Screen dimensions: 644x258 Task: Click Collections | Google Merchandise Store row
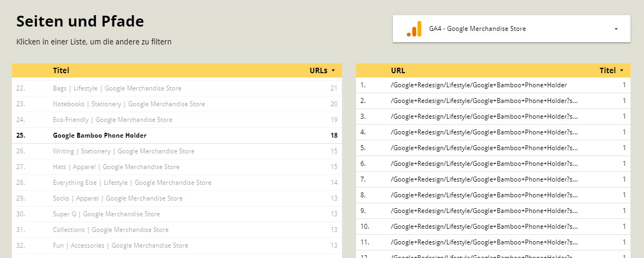[x=110, y=230]
